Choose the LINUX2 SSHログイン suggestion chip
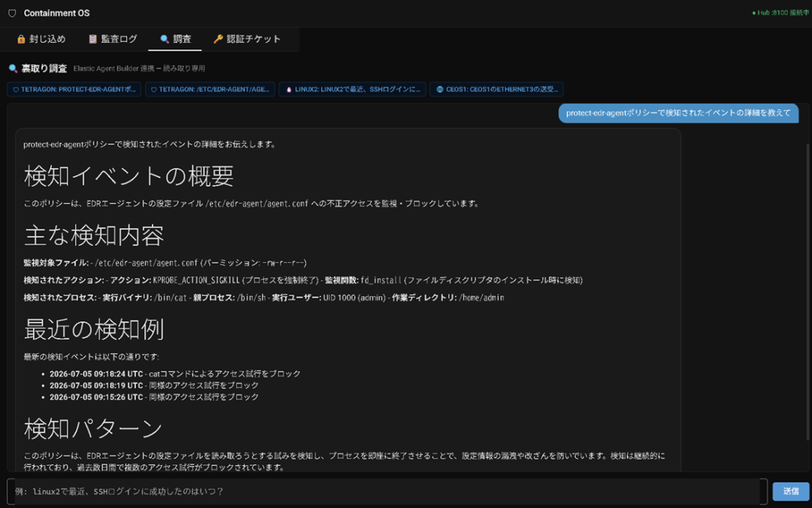This screenshot has height=508, width=812. point(352,89)
